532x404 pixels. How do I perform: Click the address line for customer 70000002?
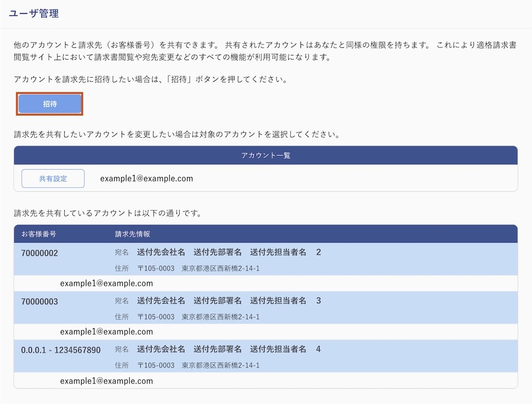(x=198, y=268)
